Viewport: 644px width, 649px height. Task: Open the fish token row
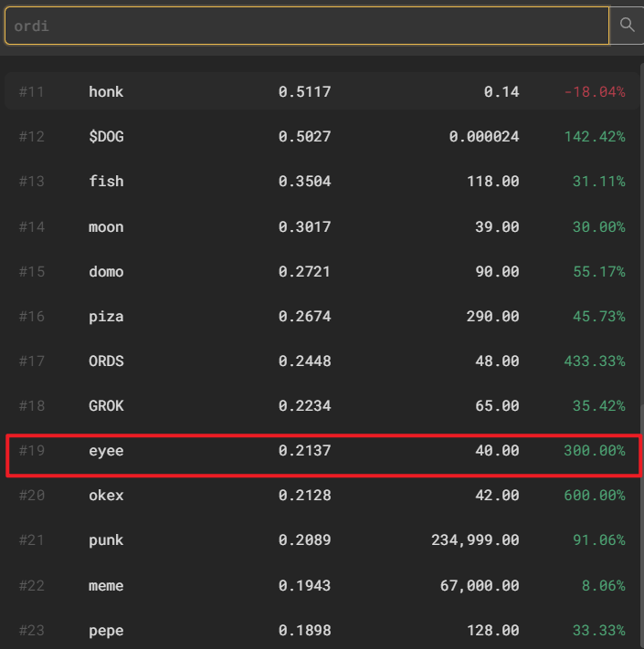[322, 182]
